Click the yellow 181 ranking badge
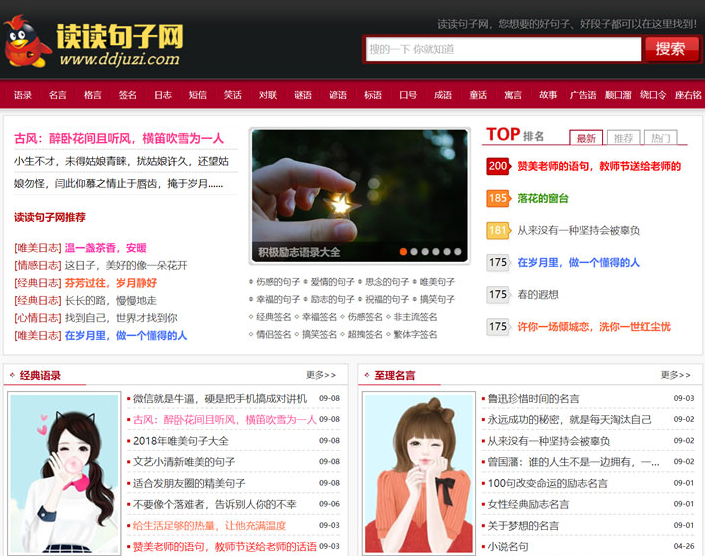 click(498, 231)
